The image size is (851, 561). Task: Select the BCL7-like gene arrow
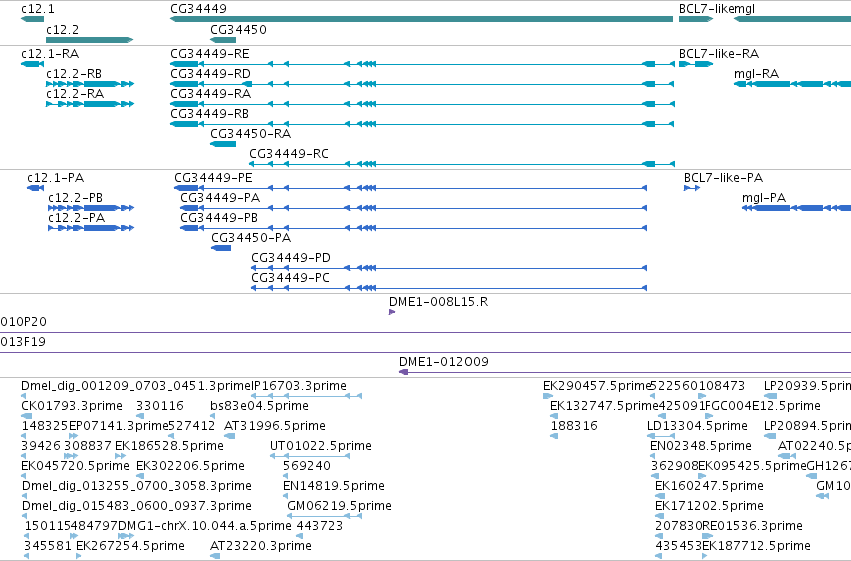[x=696, y=19]
